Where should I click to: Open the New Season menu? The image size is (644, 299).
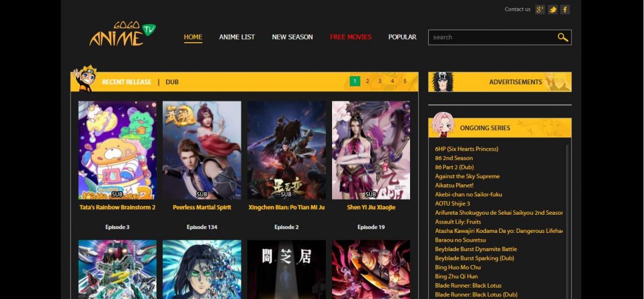tap(292, 37)
